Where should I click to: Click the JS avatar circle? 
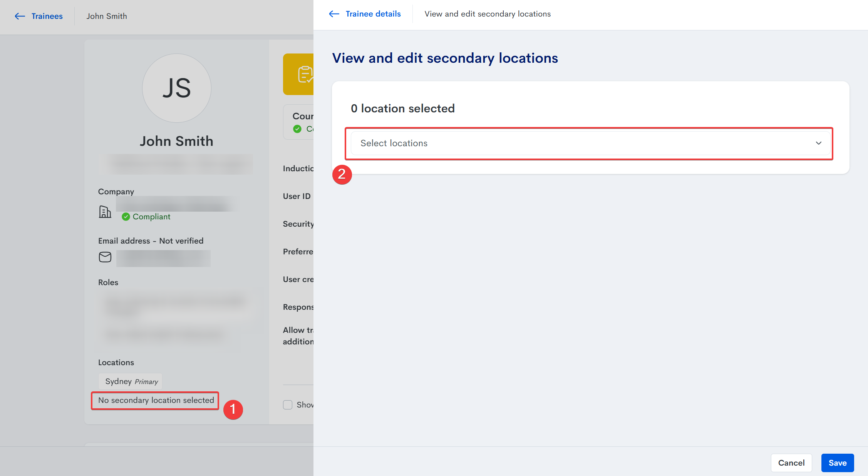pos(176,88)
